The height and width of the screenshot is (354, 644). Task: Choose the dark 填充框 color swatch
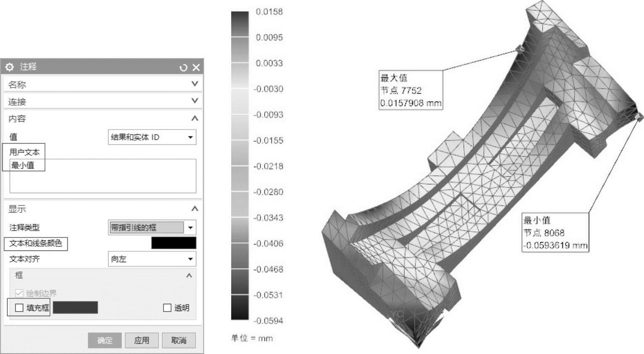[x=75, y=308]
